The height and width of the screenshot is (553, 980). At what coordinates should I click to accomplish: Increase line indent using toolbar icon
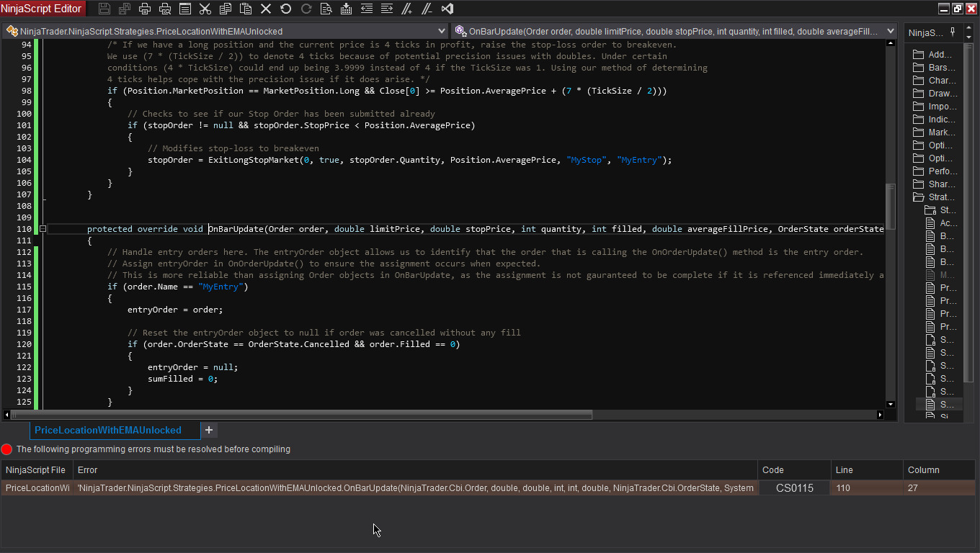pos(387,9)
